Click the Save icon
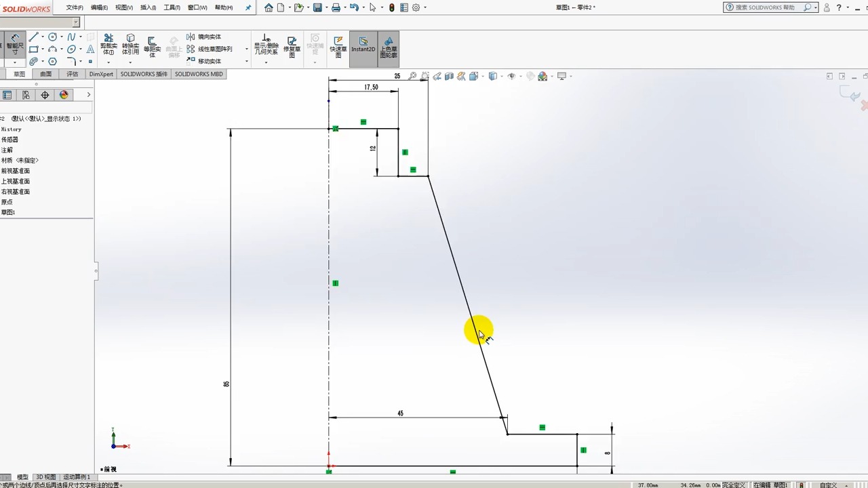868x488 pixels. 317,7
